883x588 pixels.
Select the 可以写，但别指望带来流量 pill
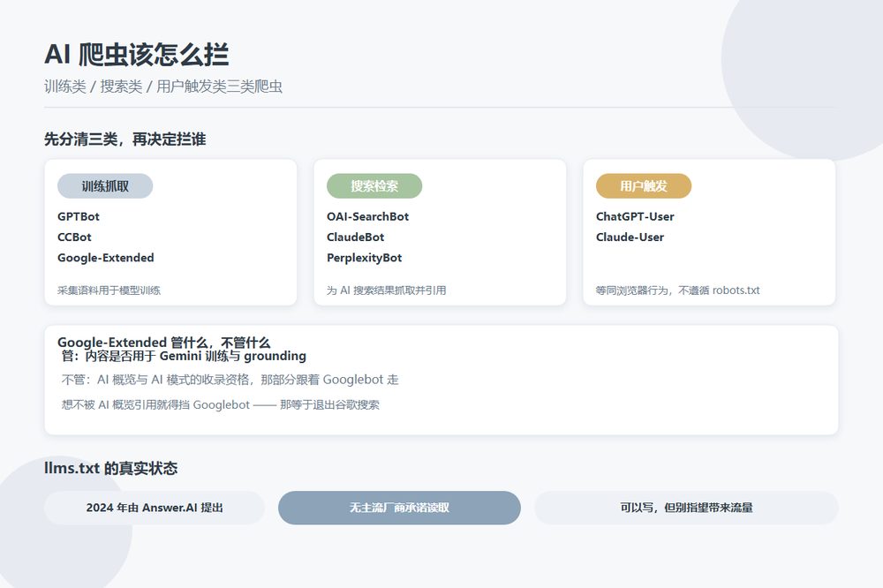coord(686,508)
